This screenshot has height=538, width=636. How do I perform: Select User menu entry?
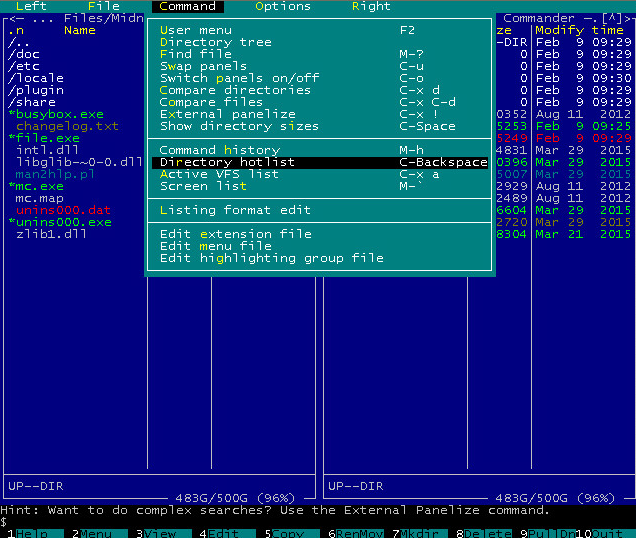click(196, 30)
